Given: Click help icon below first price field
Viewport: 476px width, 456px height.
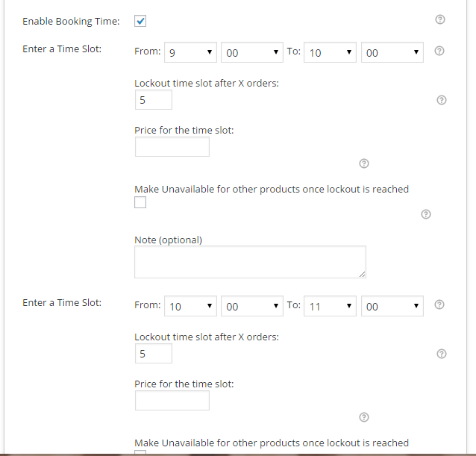Looking at the screenshot, I should coord(363,163).
